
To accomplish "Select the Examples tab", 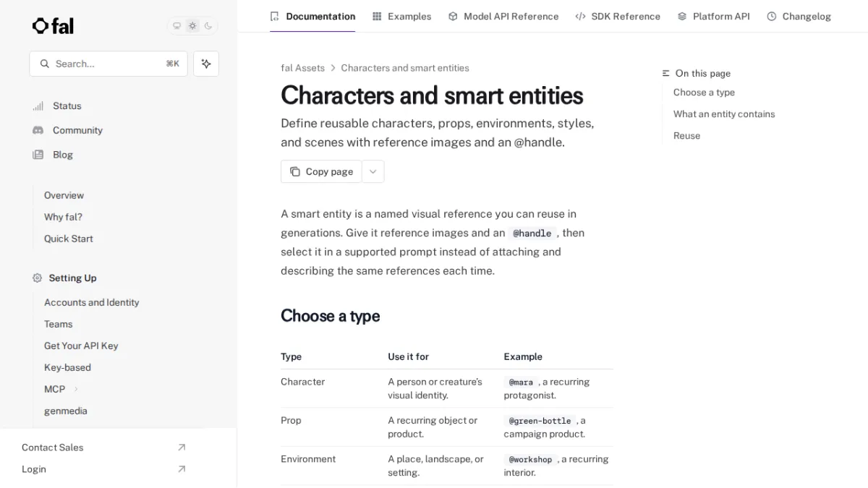I will [x=401, y=16].
